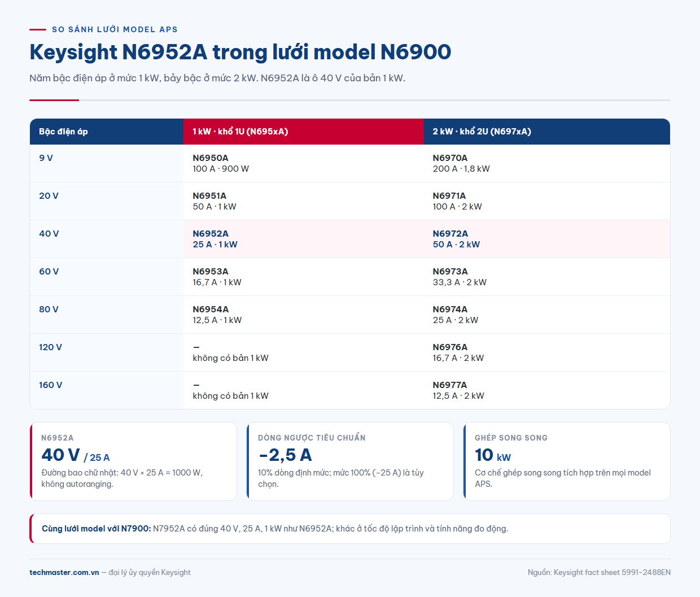Select the '1 kW · khổ 1U (N695xA)' column header
Screen dimensions: 700x597
pos(304,132)
